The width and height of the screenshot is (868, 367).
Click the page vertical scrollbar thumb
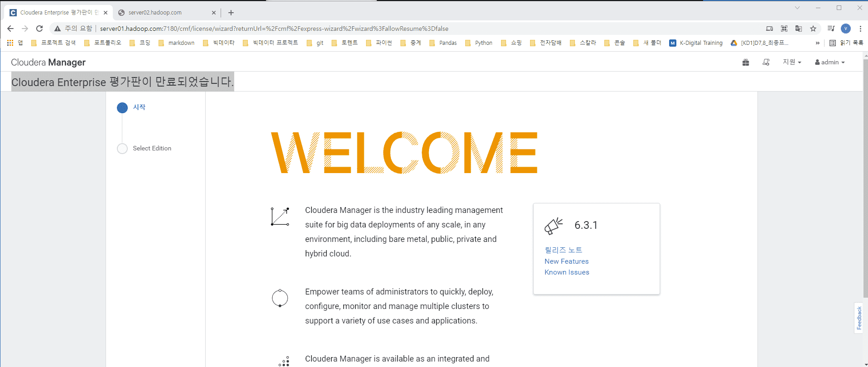click(865, 179)
